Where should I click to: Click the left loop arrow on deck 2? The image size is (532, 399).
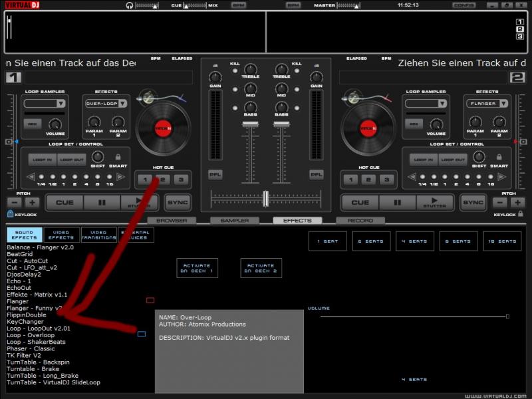pos(412,177)
